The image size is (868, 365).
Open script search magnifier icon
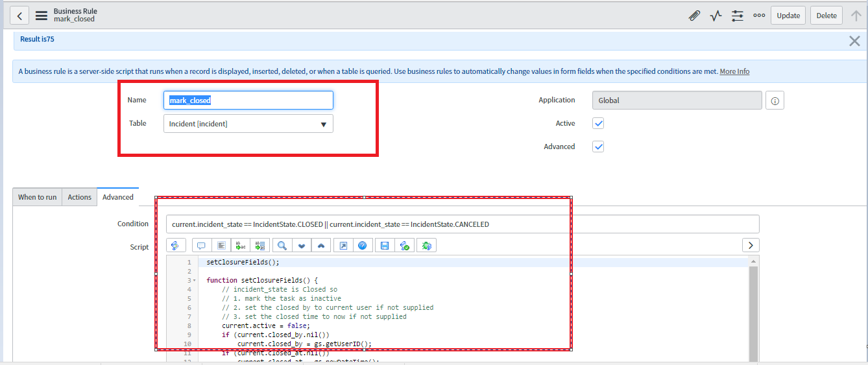pos(282,246)
